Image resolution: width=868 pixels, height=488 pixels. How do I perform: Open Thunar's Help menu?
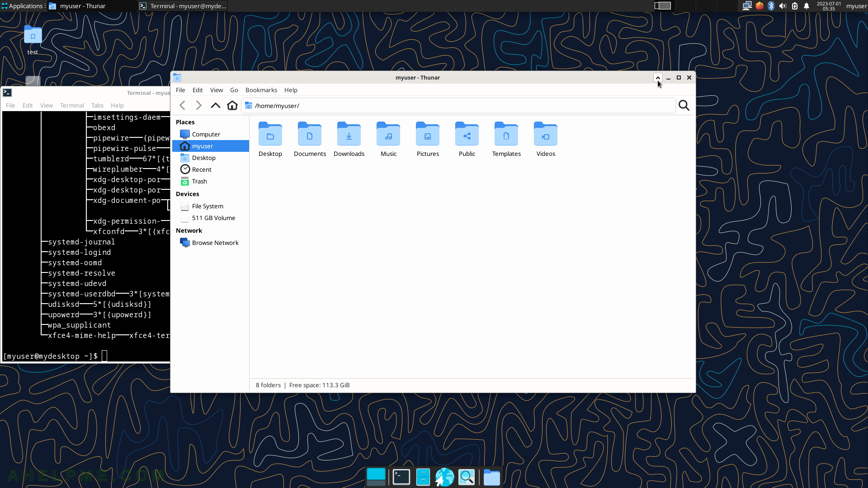[291, 90]
